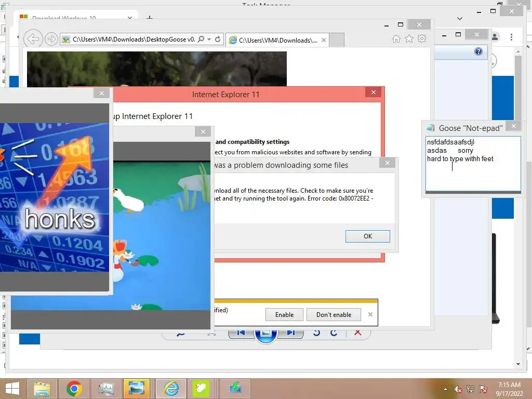The height and width of the screenshot is (399, 532).
Task: Rotate photo counterclockwise in Photo Viewer
Action: [316, 333]
